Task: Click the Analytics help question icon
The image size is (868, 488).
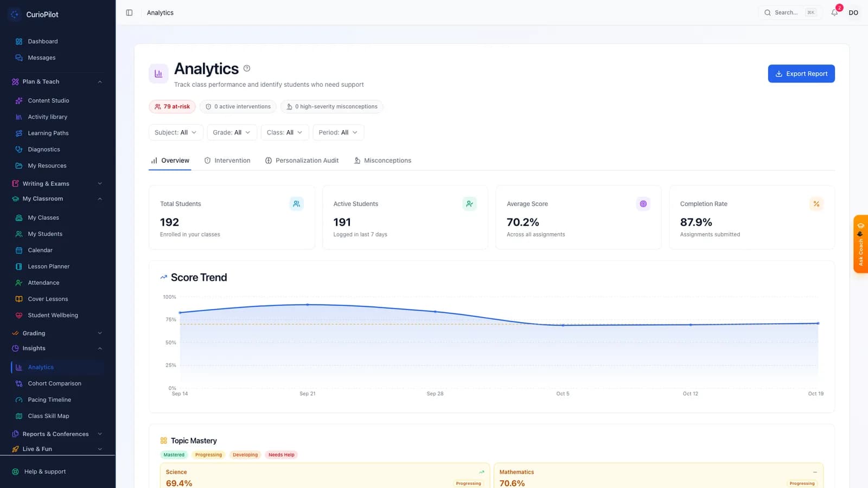Action: click(247, 68)
